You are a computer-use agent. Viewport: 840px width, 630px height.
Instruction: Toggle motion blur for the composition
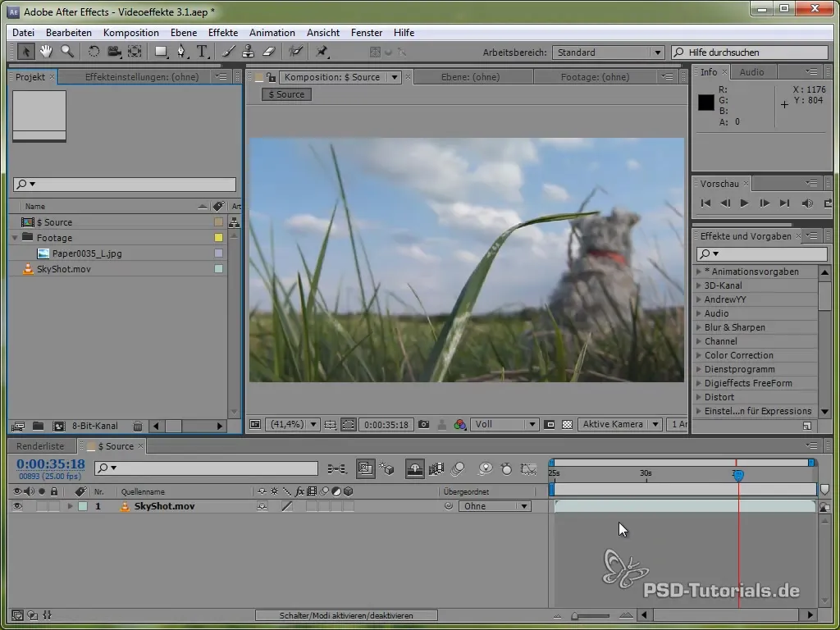click(x=458, y=469)
